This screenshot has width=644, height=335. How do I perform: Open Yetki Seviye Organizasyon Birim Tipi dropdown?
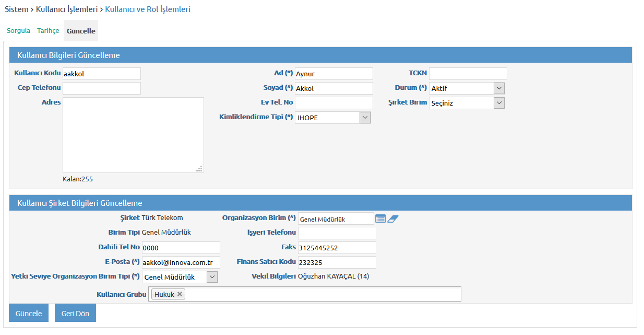[x=212, y=277]
